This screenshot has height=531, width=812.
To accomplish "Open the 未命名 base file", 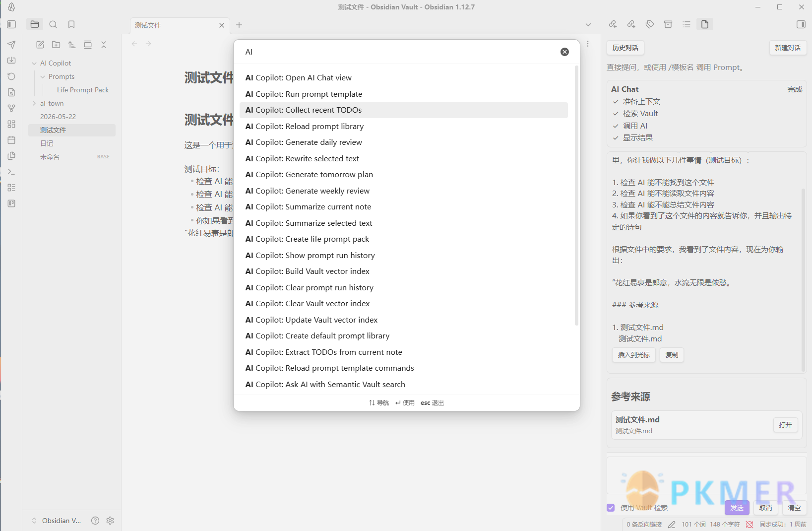I will click(x=72, y=157).
